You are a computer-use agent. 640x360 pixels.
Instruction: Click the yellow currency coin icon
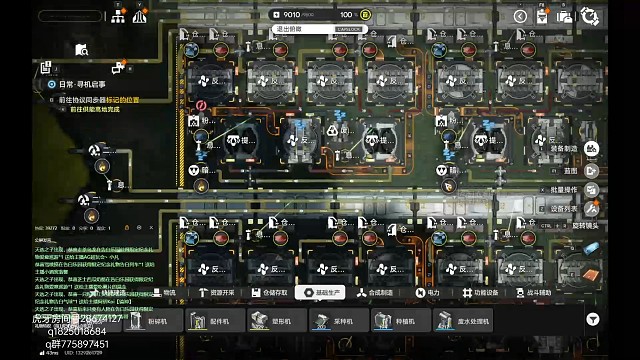click(x=366, y=15)
